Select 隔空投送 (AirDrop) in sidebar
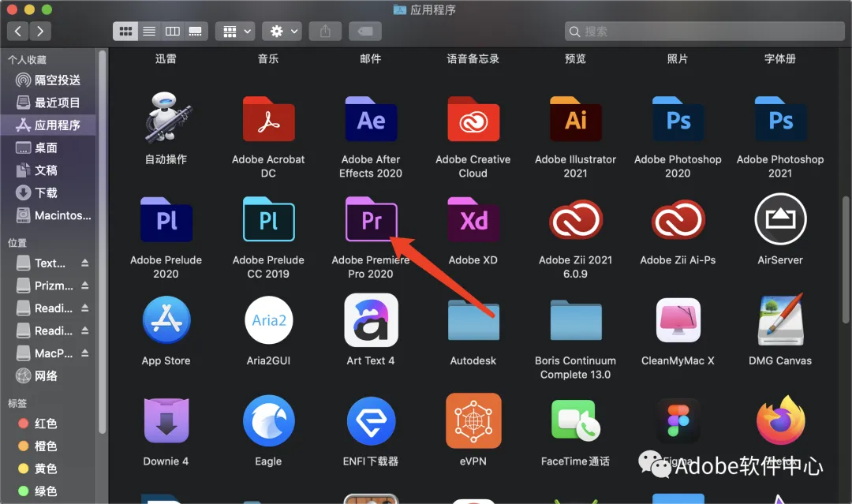852x504 pixels. point(48,80)
